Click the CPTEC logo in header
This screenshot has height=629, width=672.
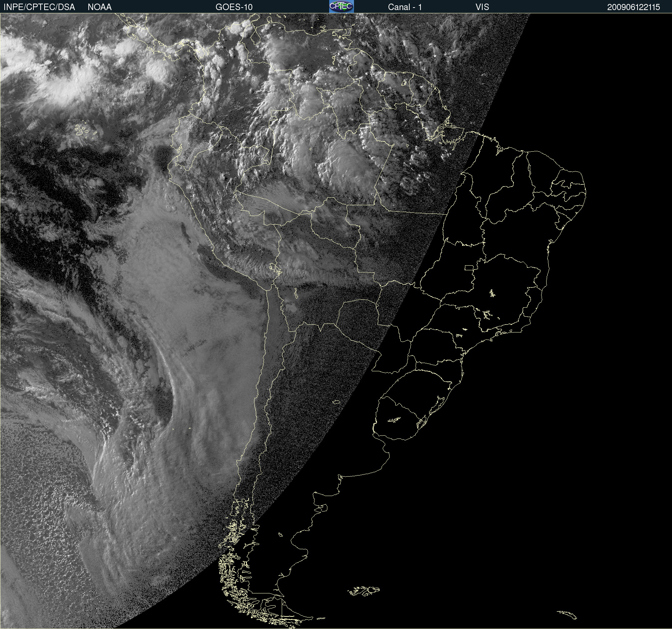(x=341, y=6)
